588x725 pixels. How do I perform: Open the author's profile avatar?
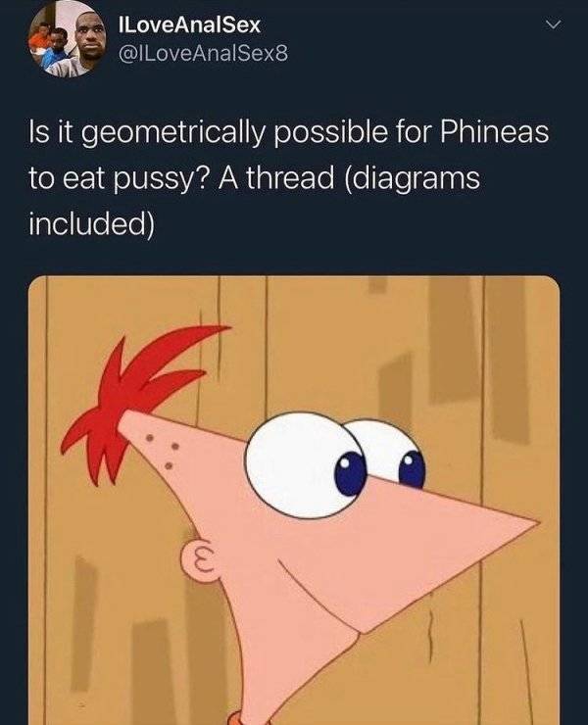tap(67, 38)
